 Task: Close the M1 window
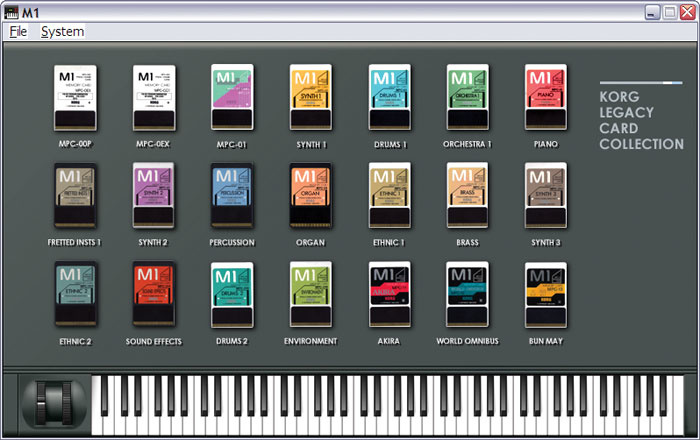point(687,11)
